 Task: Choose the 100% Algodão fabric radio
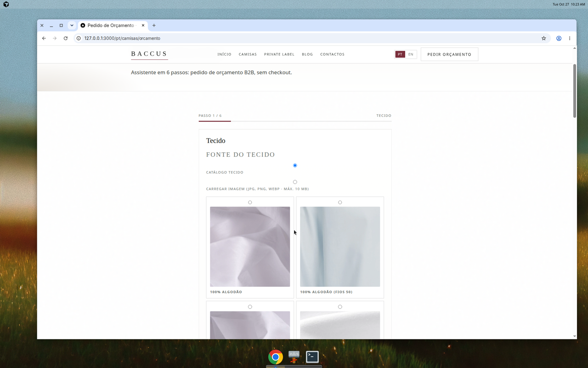pyautogui.click(x=250, y=202)
